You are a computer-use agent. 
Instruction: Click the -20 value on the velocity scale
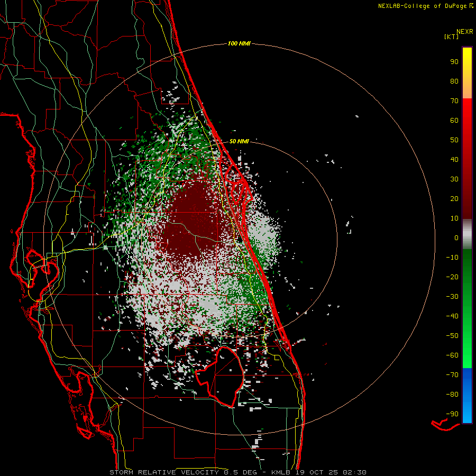tap(452, 277)
